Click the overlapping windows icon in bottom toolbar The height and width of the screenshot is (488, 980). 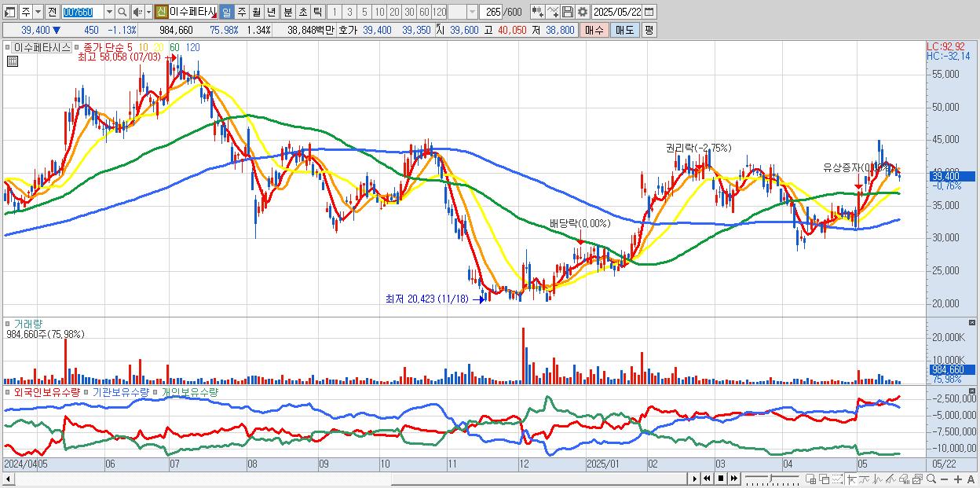pos(825,479)
